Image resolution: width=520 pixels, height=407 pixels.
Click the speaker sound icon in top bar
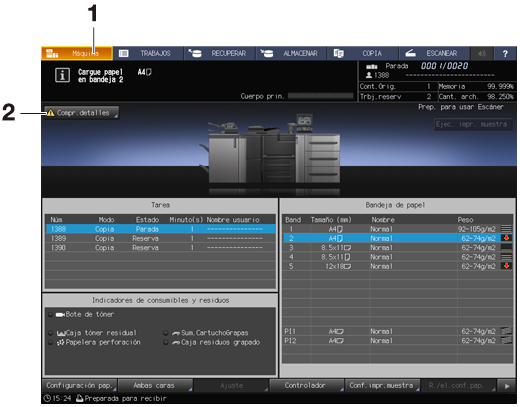[482, 53]
